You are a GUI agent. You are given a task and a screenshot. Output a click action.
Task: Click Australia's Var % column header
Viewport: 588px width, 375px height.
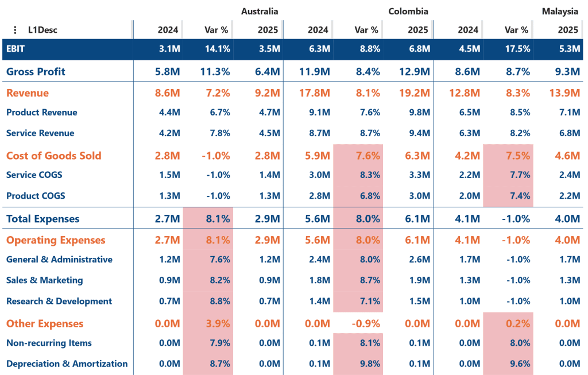pyautogui.click(x=216, y=30)
